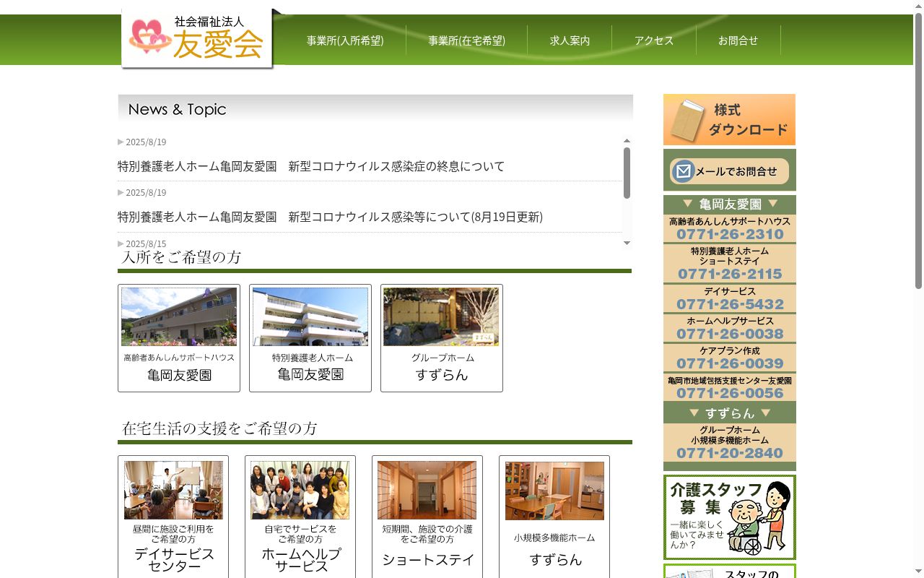Click ホームヘルプサービス number 0771-26-0038
Image resolution: width=924 pixels, height=578 pixels.
click(x=730, y=334)
